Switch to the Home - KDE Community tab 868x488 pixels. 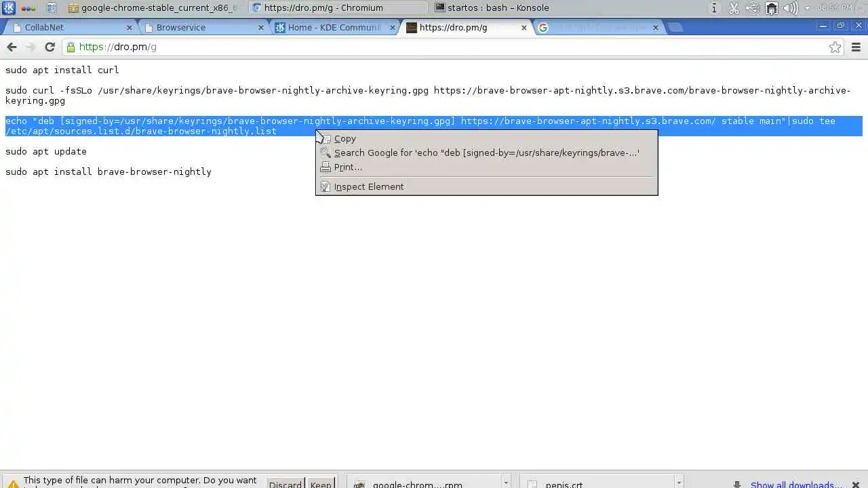pyautogui.click(x=334, y=27)
